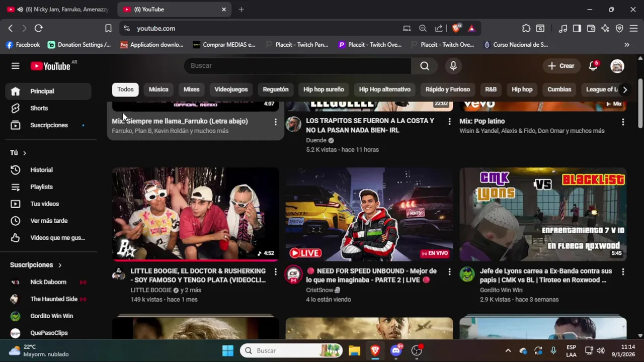Select the Mixes filter chip
The width and height of the screenshot is (644, 362).
tap(191, 89)
